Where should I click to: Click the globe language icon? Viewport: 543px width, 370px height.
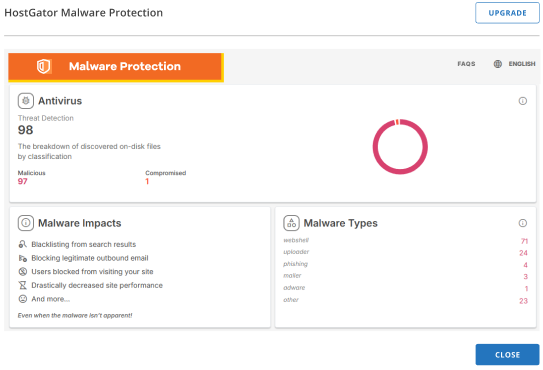coord(498,64)
